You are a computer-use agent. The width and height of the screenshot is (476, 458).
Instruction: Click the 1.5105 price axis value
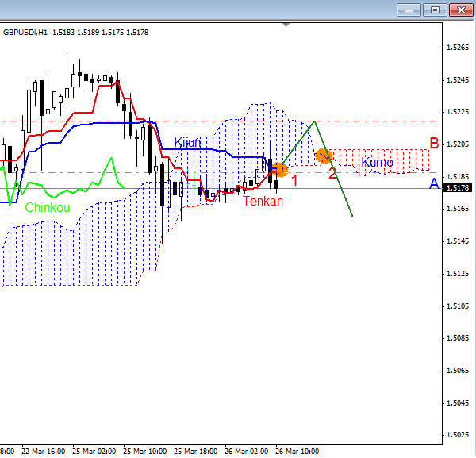pyautogui.click(x=458, y=306)
